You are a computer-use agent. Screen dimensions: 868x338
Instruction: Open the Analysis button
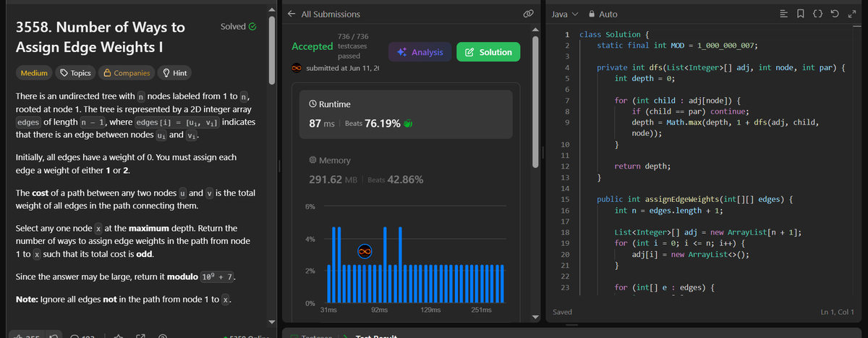(x=420, y=52)
